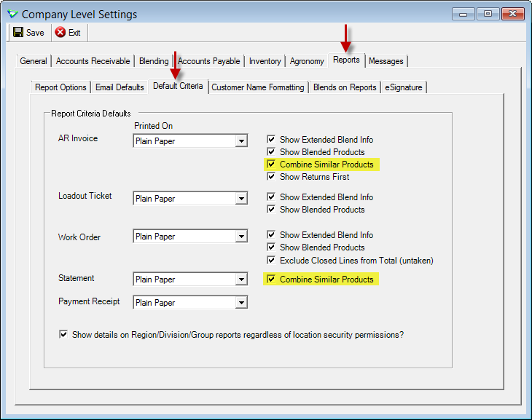Viewport: 532px width, 420px height.
Task: Toggle Work Order Show Blended Products
Action: pyautogui.click(x=271, y=247)
